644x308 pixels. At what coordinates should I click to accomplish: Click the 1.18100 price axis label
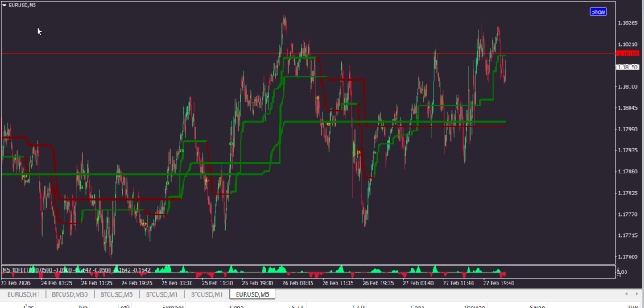coord(628,87)
